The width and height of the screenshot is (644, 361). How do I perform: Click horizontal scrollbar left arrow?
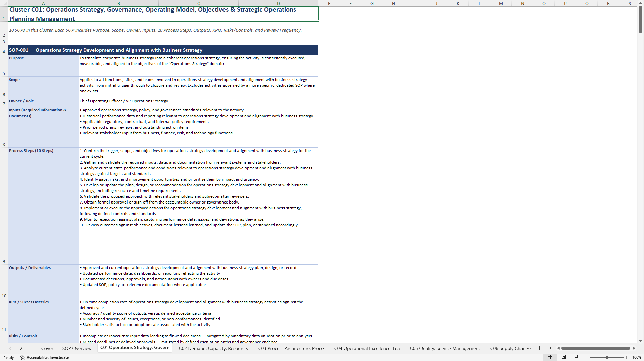tap(558, 348)
